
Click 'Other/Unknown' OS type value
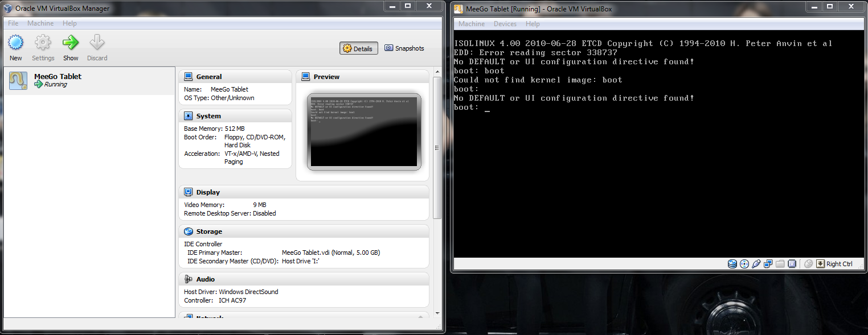(232, 98)
